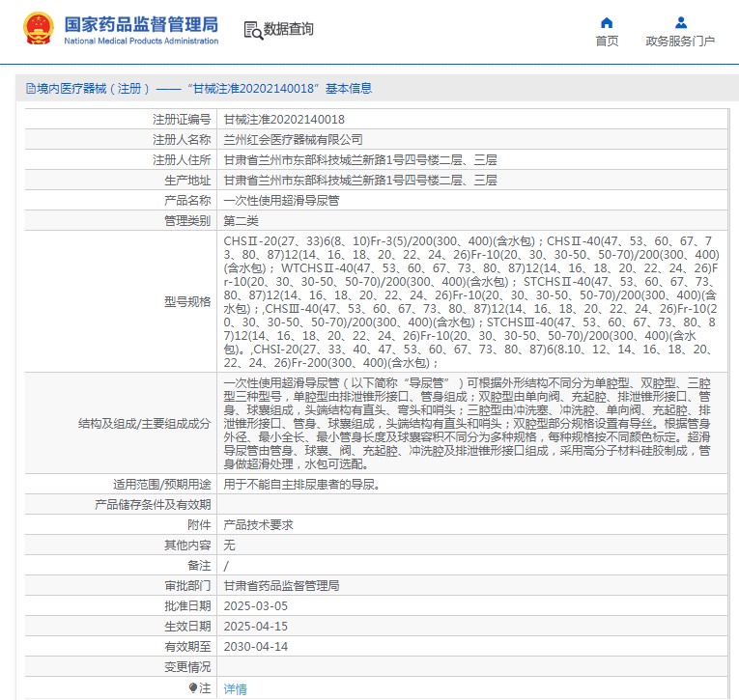Click the 产品名称 row label
This screenshot has height=700, width=739.
point(187,201)
